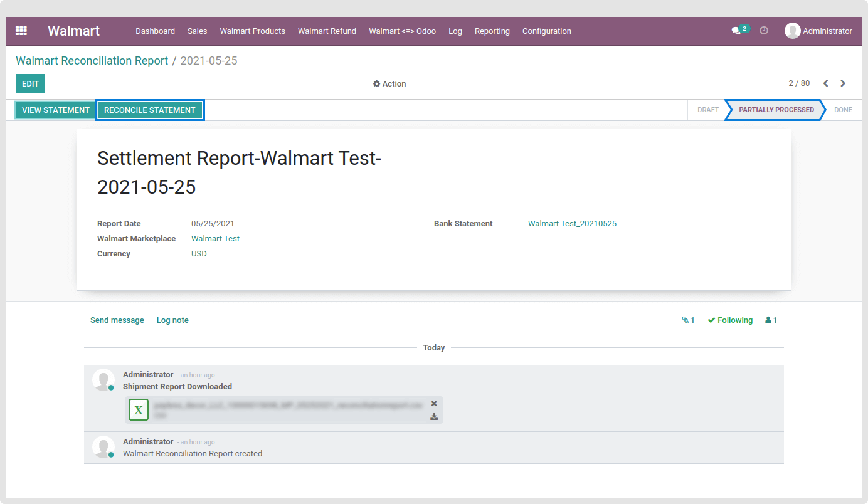Click the Walmart app title

pyautogui.click(x=74, y=31)
